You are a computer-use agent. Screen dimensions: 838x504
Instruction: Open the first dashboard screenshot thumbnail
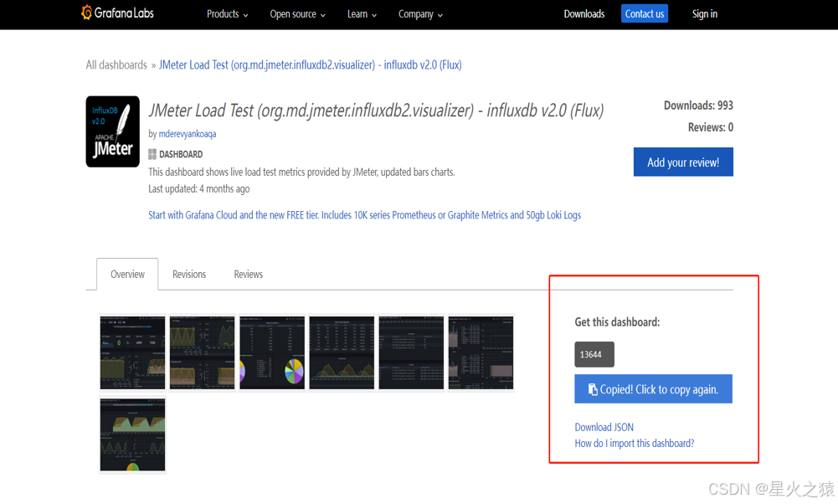[132, 352]
